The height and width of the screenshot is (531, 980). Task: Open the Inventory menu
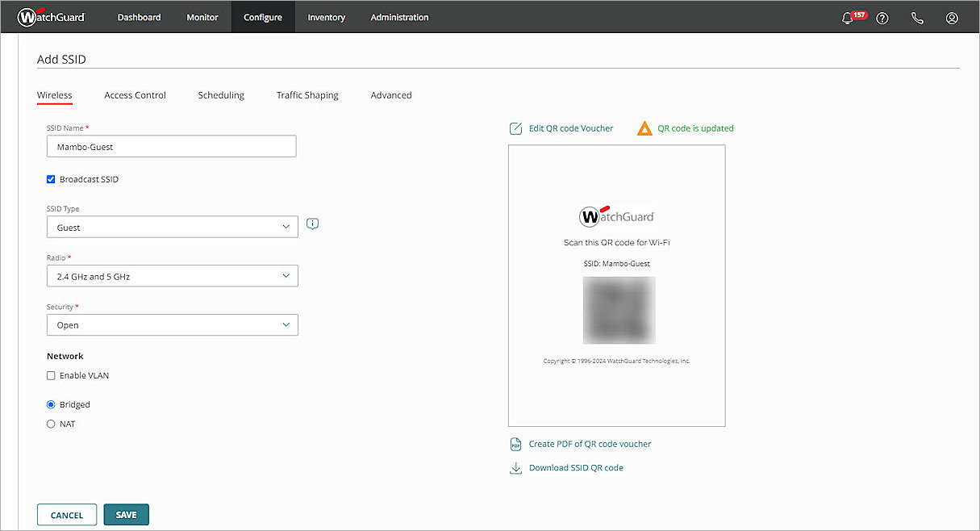coord(326,17)
